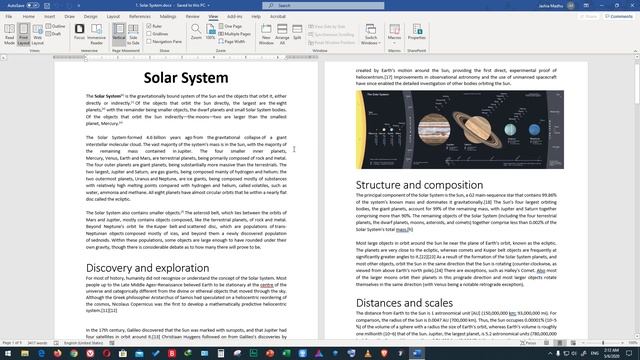Screen dimensions: 640x360
Task: Open File Explorer from the taskbar
Action: pos(25,353)
